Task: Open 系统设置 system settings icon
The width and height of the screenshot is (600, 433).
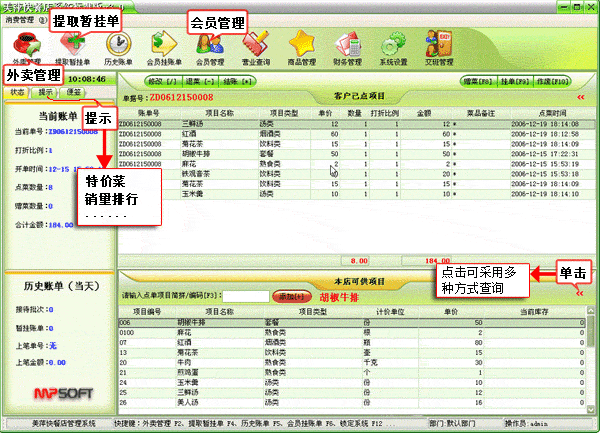Action: [394, 46]
